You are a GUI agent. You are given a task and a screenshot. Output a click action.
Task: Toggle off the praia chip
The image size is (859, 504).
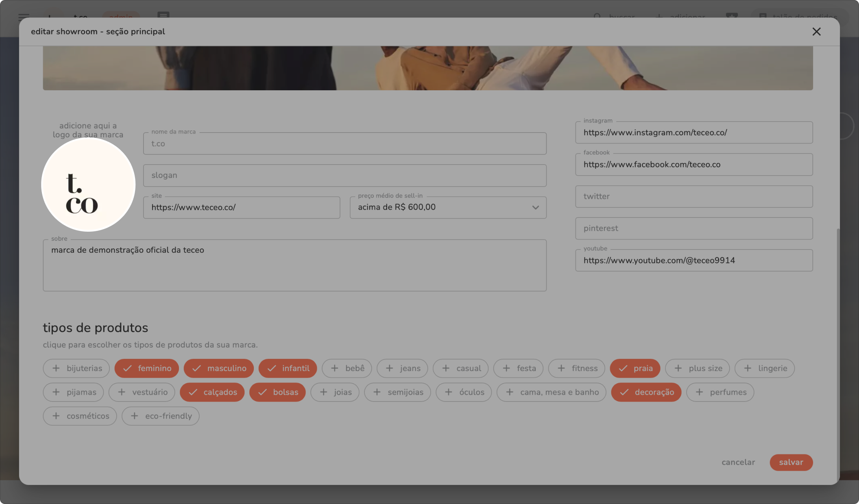[x=635, y=368]
